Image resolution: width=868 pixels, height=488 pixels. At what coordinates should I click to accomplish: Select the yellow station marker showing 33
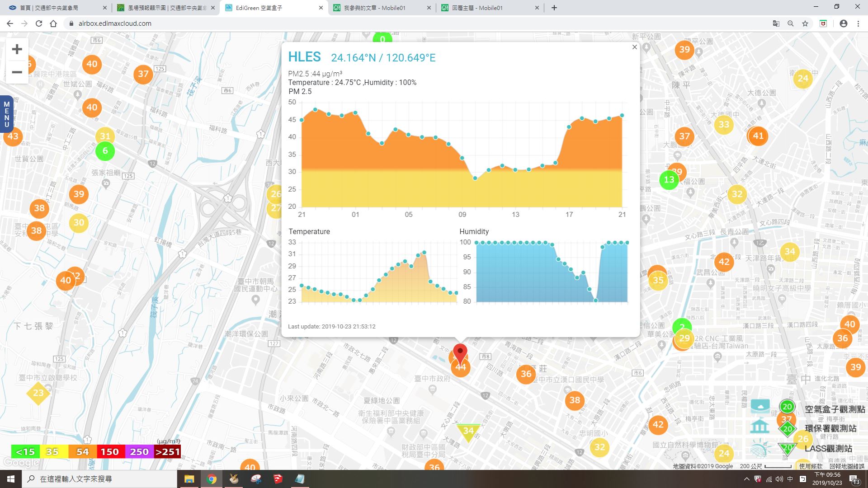pos(724,124)
